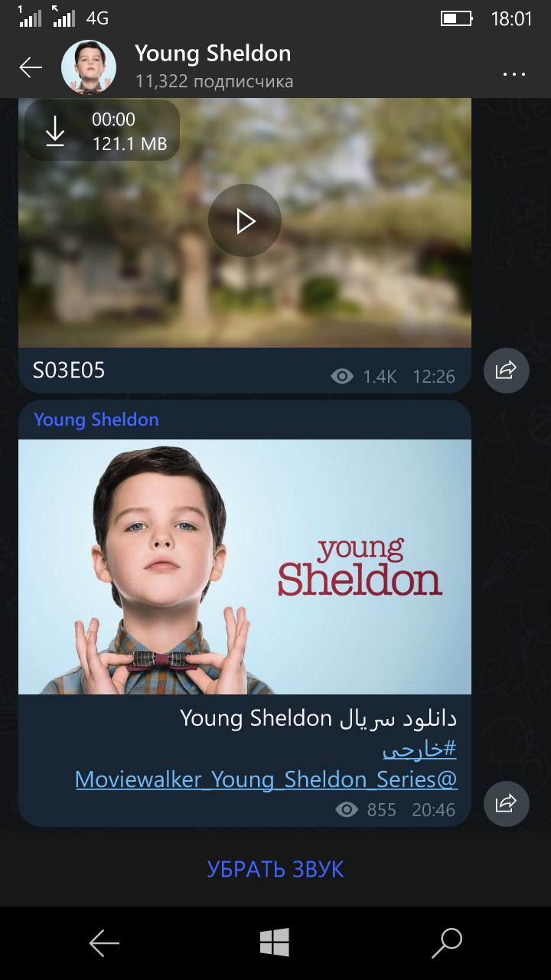Tap УБРАТЬ ЗВУК to mute channel
Image resolution: width=551 pixels, height=980 pixels.
[275, 869]
